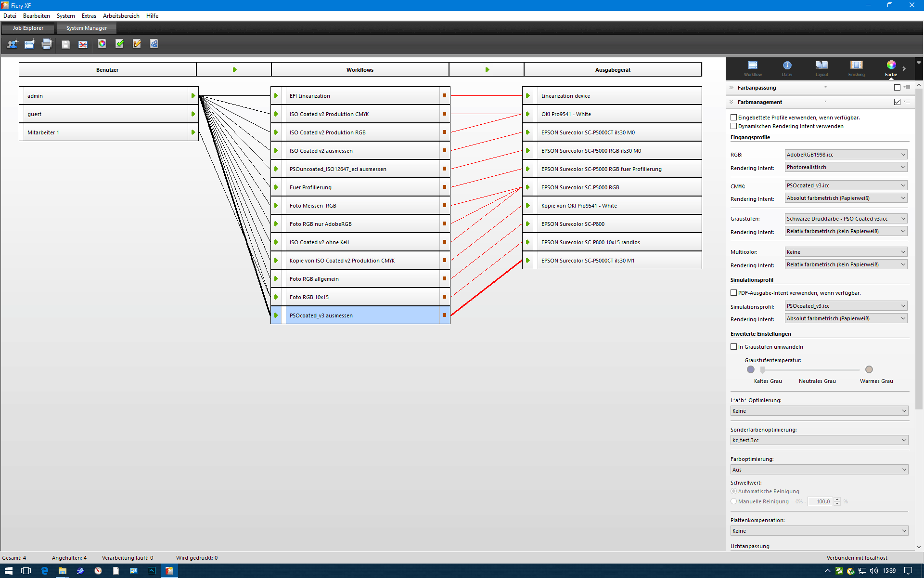924x578 pixels.
Task: Click the color wheel toolbar icon
Action: point(102,44)
